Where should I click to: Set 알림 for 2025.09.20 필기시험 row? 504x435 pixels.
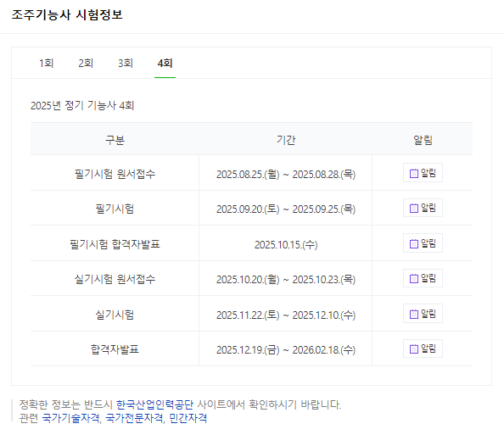[x=423, y=208]
